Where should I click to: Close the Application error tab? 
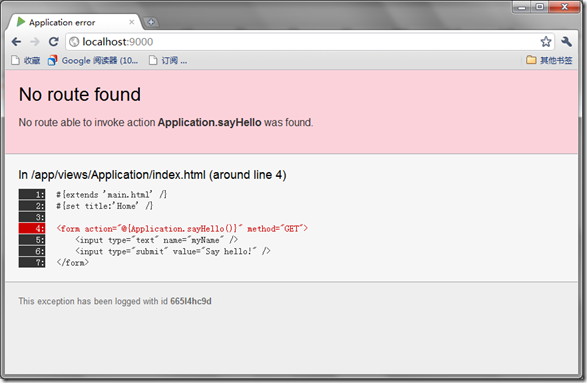(131, 22)
